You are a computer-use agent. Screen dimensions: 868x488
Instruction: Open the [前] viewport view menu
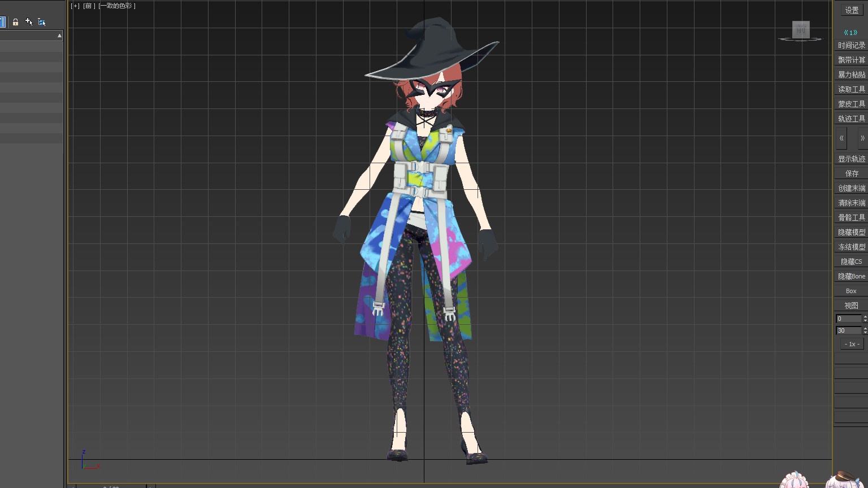point(89,6)
